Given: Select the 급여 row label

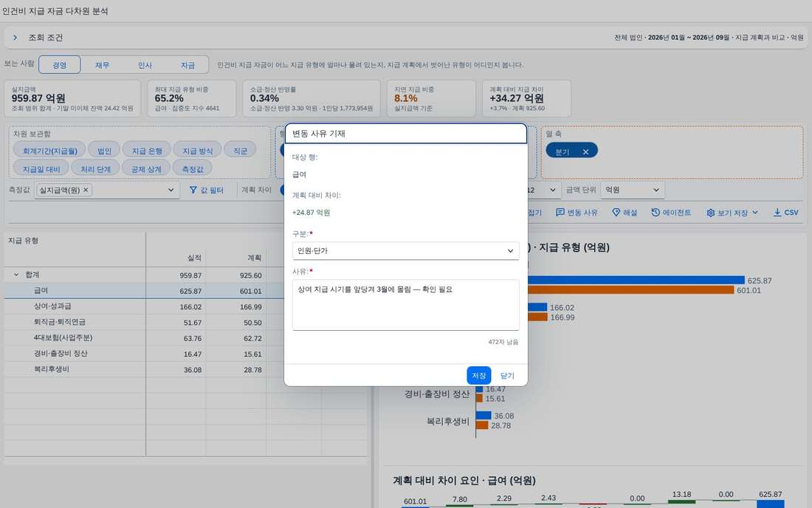Looking at the screenshot, I should point(41,290).
